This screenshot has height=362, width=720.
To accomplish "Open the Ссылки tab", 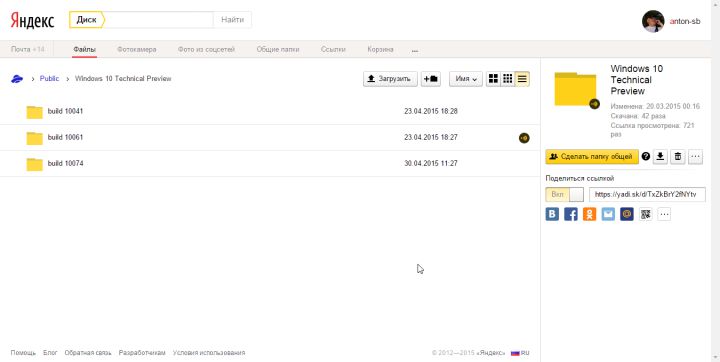I will 333,49.
